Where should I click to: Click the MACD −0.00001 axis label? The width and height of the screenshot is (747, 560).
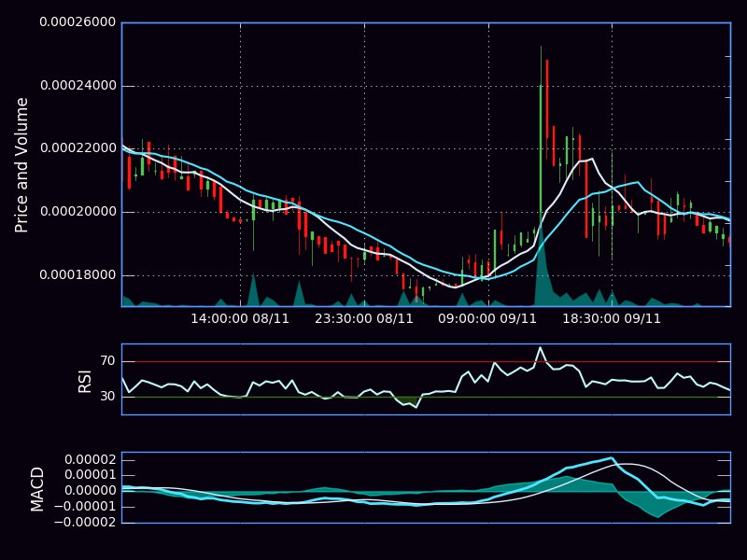[85, 506]
